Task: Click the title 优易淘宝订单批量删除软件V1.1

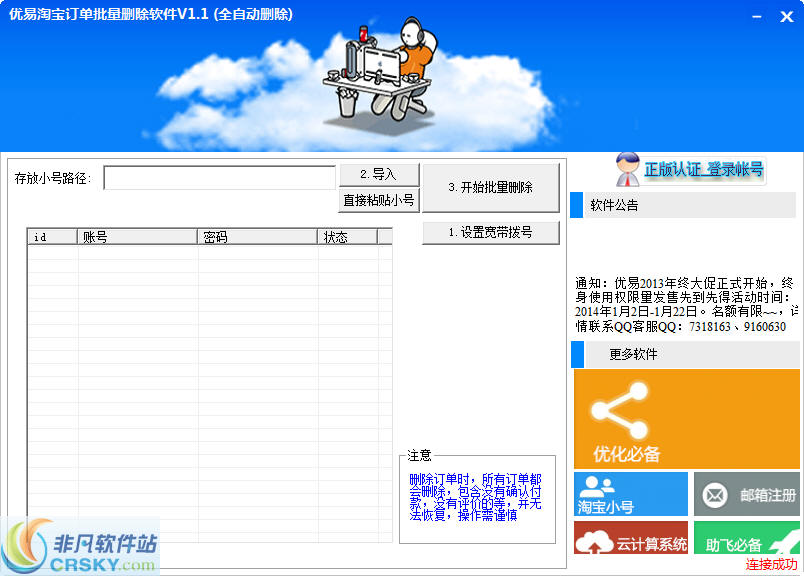Action: click(151, 14)
